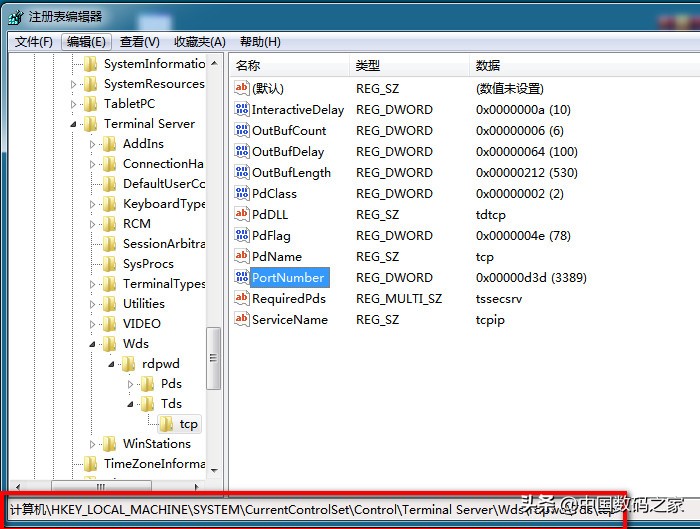The width and height of the screenshot is (700, 529).
Task: Select the VIDEO key in tree
Action: pos(141,324)
